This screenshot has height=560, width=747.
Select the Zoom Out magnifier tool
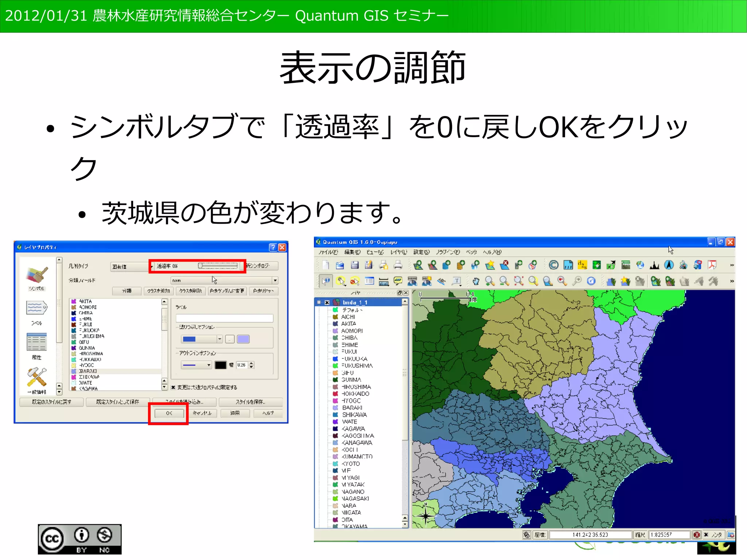[x=504, y=281]
